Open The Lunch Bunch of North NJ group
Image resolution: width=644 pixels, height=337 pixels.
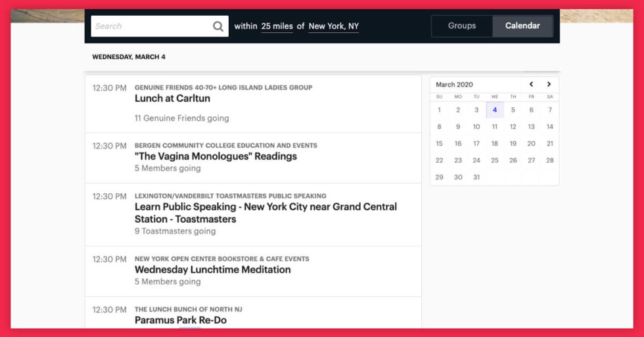point(189,309)
